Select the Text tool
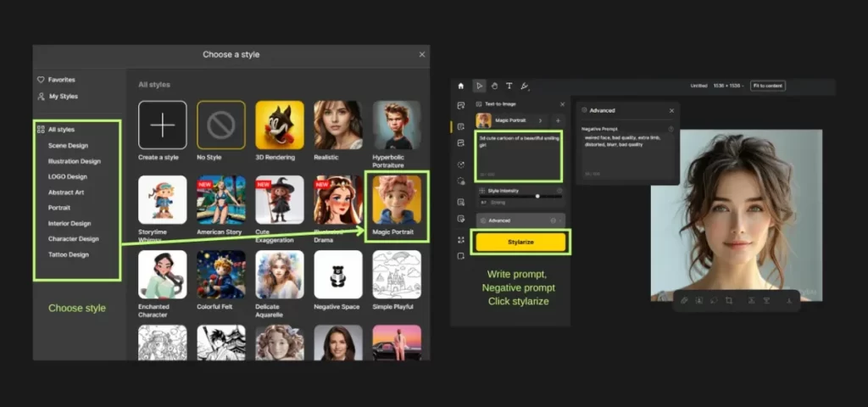The height and width of the screenshot is (407, 868). point(509,86)
